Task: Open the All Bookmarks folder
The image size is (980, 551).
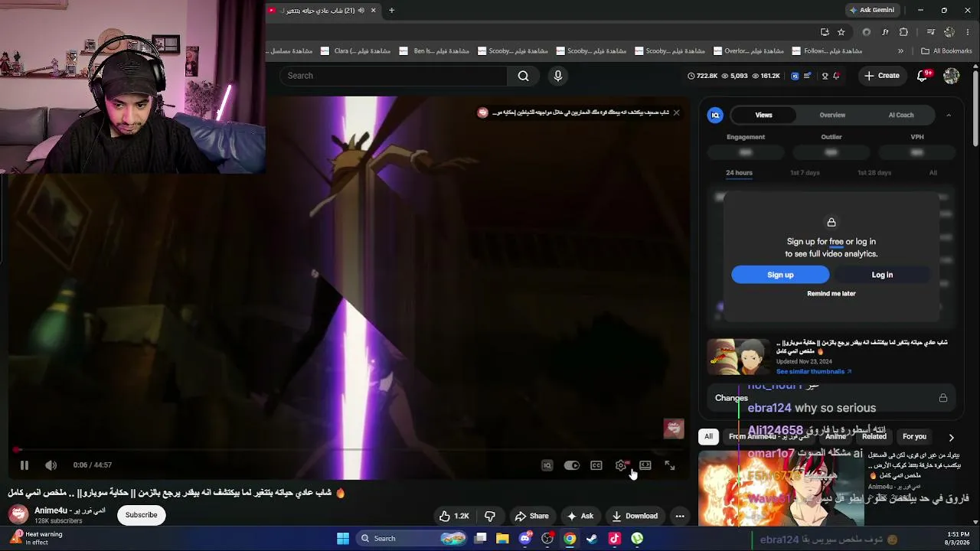Action: point(946,51)
